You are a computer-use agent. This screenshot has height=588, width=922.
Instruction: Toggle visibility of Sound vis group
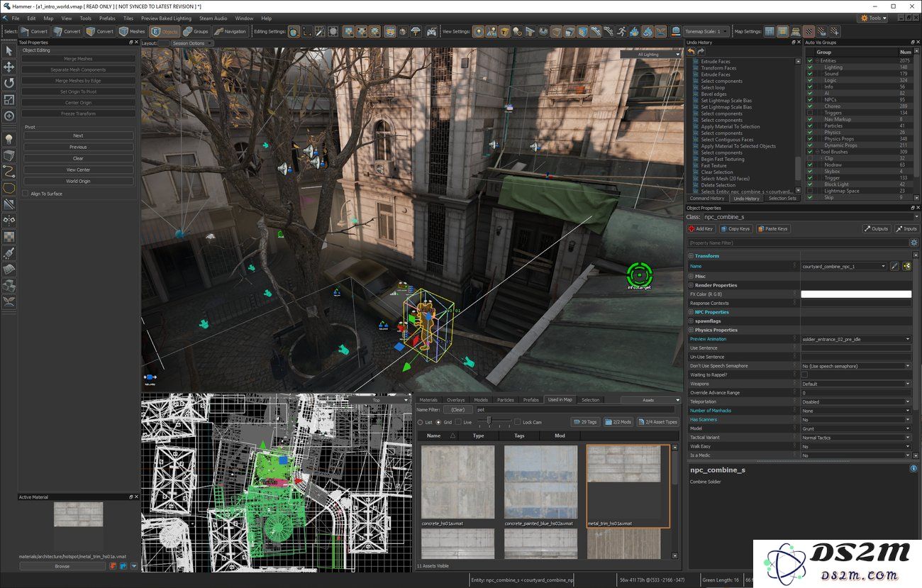point(810,74)
